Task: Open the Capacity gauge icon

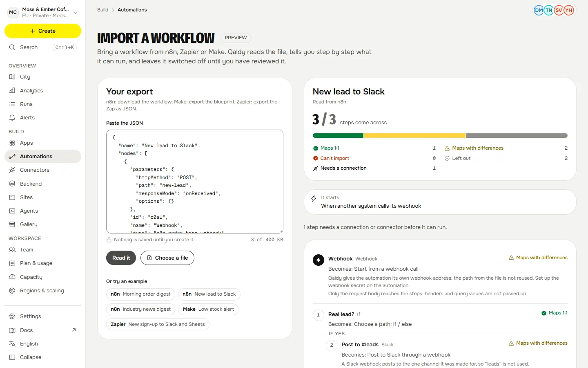Action: [x=12, y=277]
